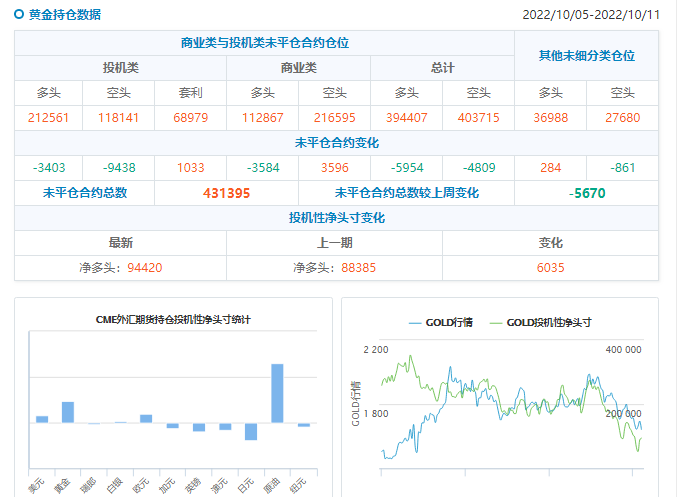
Task: Click the date range 2022/10/05-2022/10/11
Action: pyautogui.click(x=591, y=15)
